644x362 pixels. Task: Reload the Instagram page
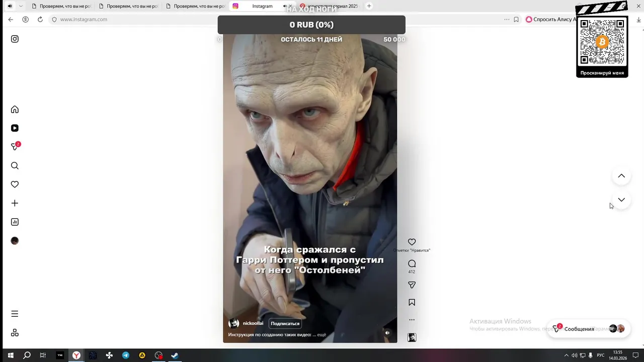(40, 19)
